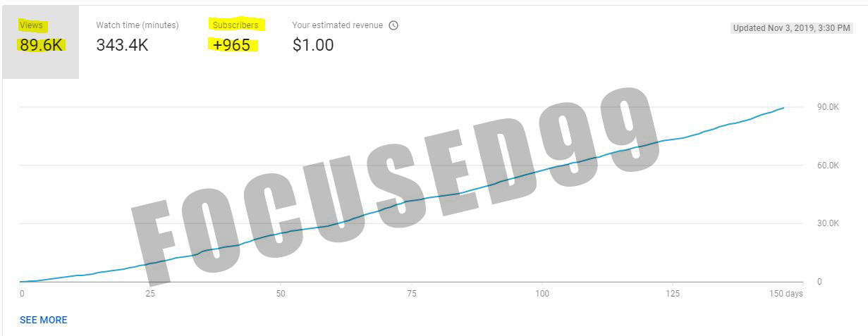Choose the 100 day mark on x-axis
The width and height of the screenshot is (868, 336).
pyautogui.click(x=542, y=294)
